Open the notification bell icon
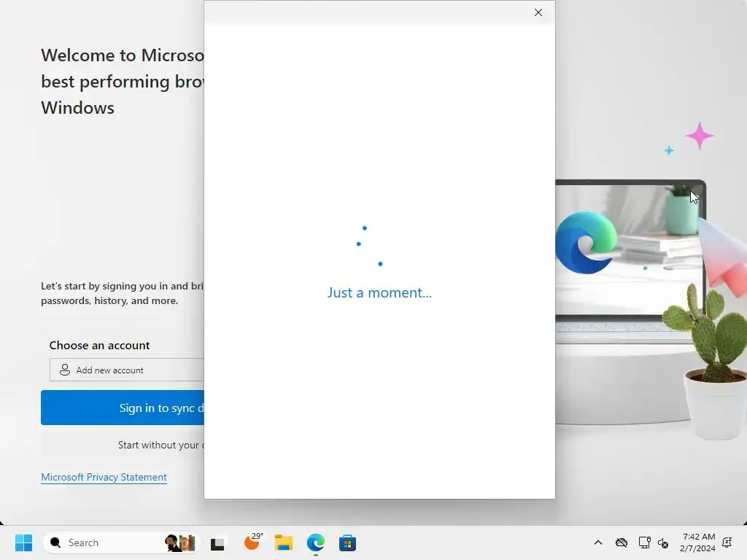 click(727, 542)
